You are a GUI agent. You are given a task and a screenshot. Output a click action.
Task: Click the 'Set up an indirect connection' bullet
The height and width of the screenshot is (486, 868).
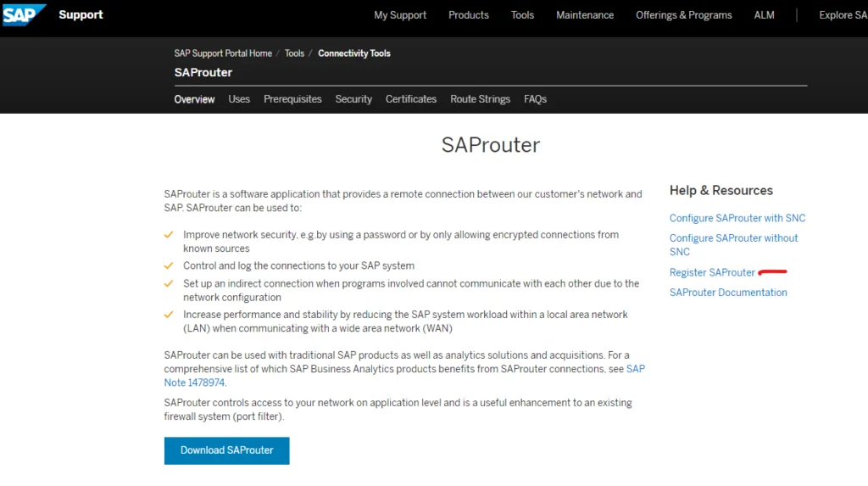click(411, 290)
